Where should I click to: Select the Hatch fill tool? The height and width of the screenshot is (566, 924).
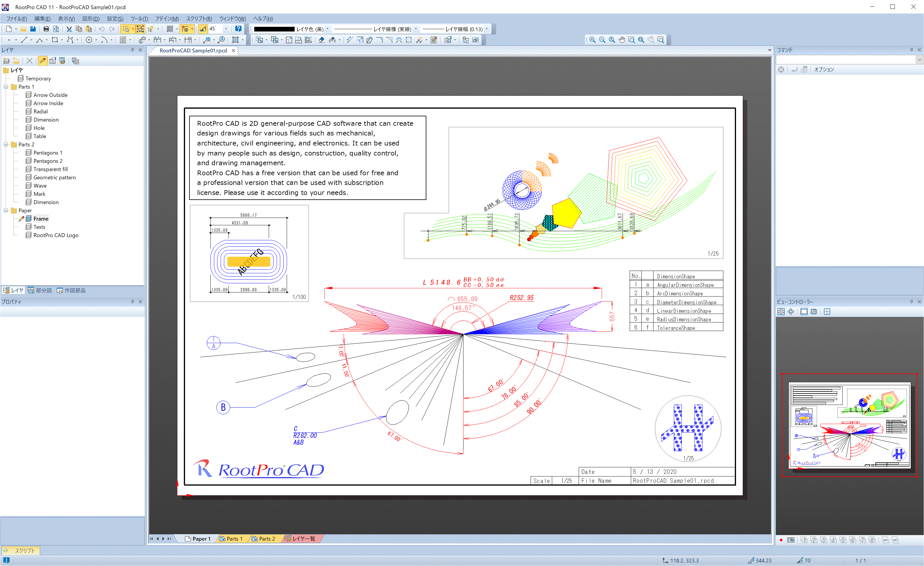[235, 40]
